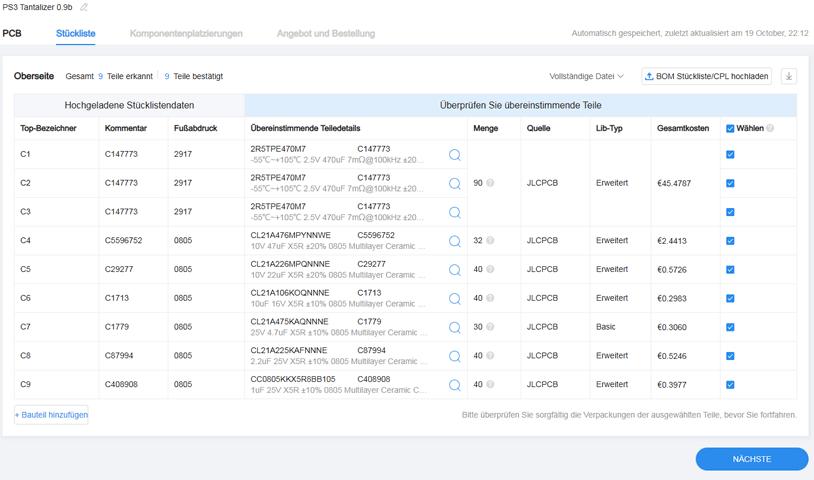The width and height of the screenshot is (814, 480).
Task: Click Bauteil hinzufügen to add part
Action: pos(51,414)
